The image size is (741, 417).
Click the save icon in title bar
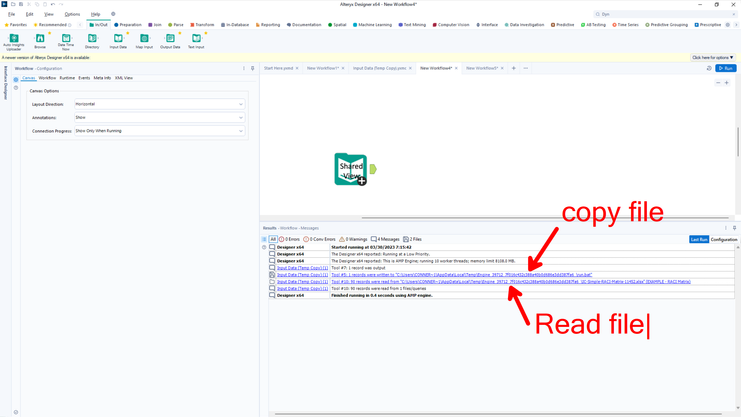(21, 4)
